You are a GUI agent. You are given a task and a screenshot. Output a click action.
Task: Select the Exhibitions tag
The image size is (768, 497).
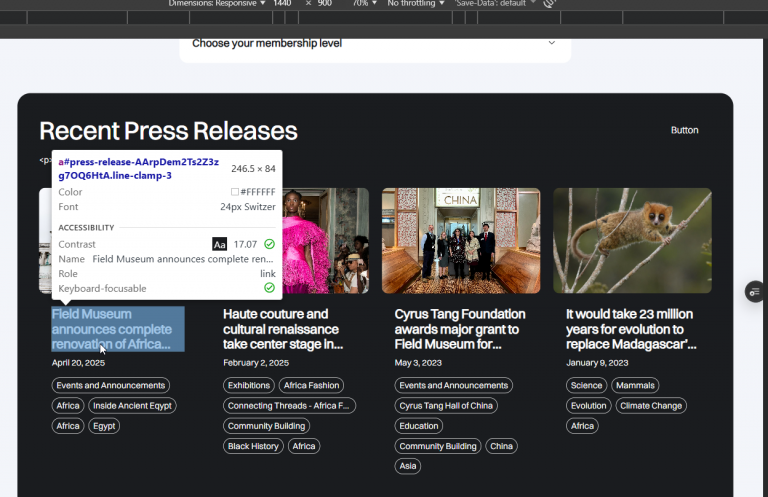click(249, 385)
